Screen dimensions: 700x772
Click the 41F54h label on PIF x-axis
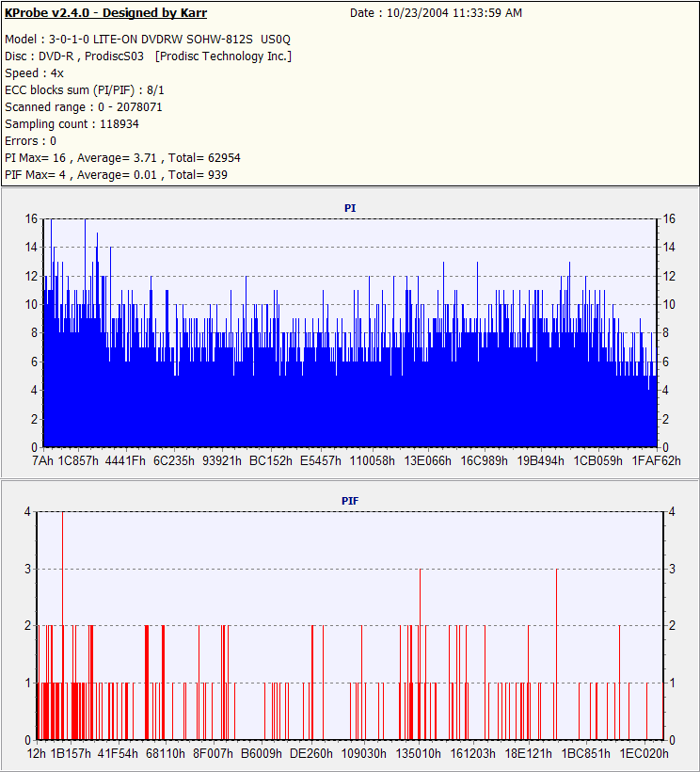[118, 754]
